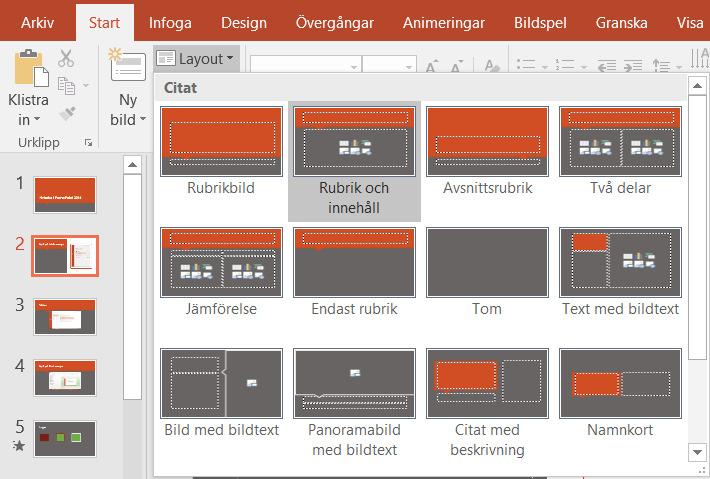Click the Citat gallery header text
710x479 pixels.
180,88
